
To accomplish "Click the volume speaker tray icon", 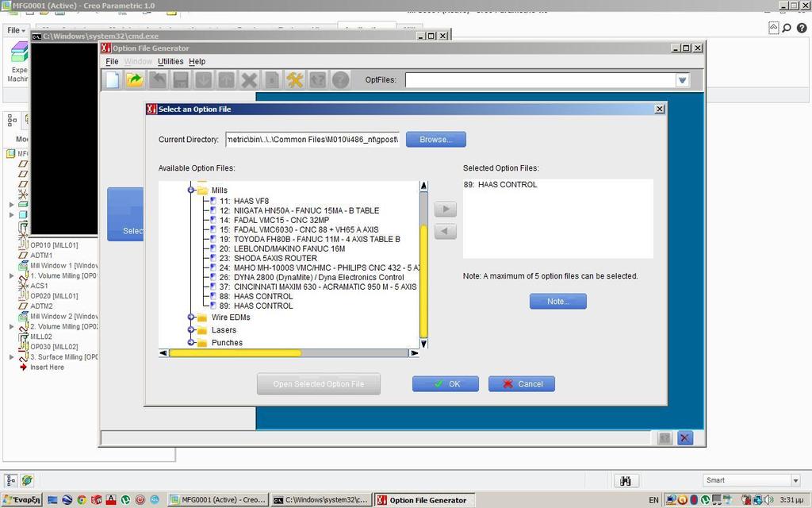I will click(768, 500).
